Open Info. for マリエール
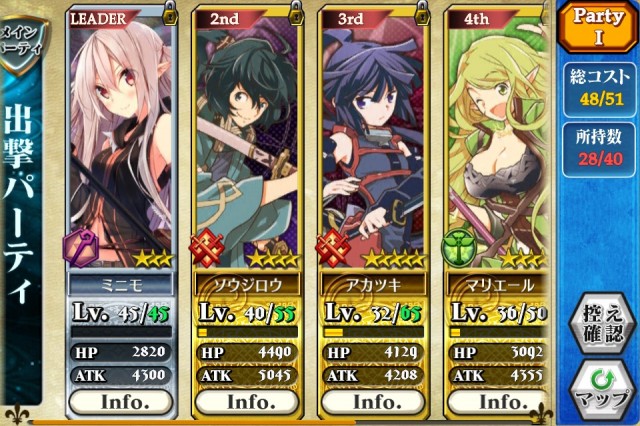 pyautogui.click(x=498, y=402)
